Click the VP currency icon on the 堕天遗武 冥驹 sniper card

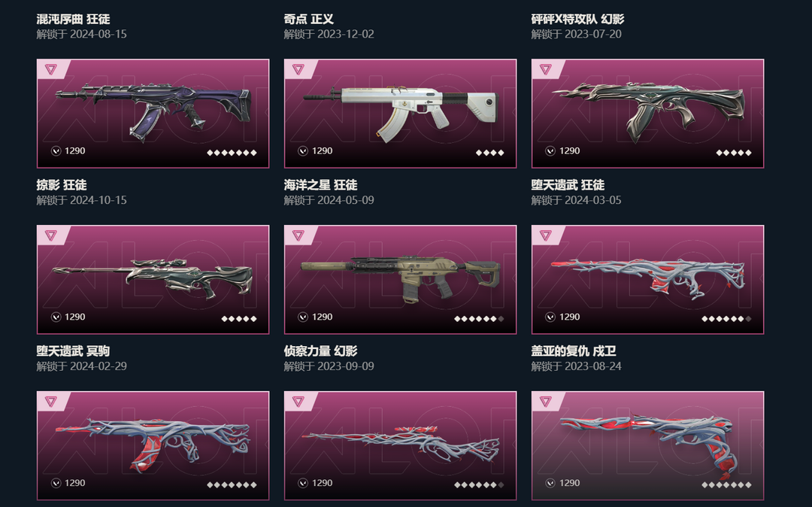pyautogui.click(x=56, y=317)
